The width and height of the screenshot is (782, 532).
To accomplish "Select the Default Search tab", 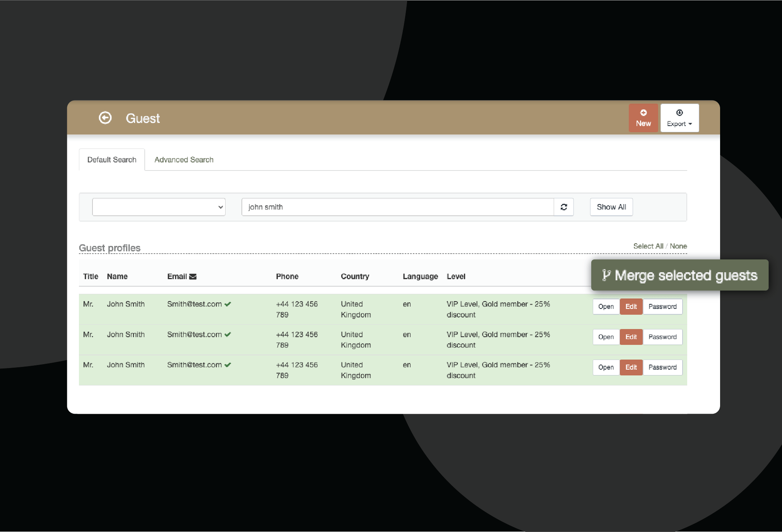I will point(112,160).
